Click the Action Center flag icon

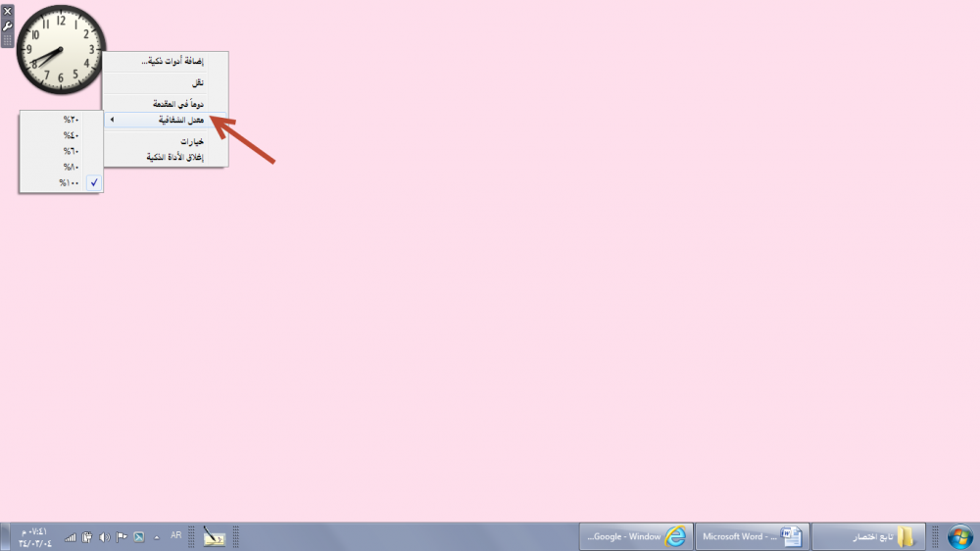pyautogui.click(x=122, y=536)
